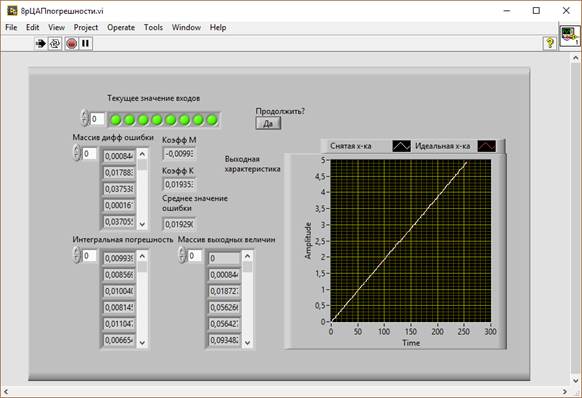582x398 pixels.
Task: Open the Operate menu
Action: point(121,27)
